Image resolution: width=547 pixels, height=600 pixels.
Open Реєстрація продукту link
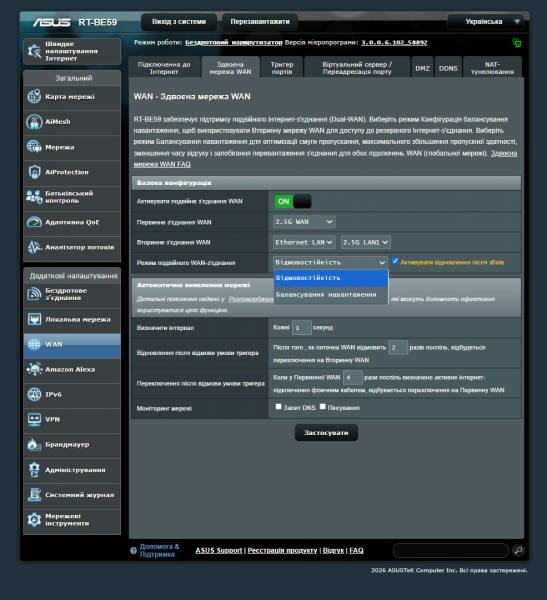coord(282,550)
